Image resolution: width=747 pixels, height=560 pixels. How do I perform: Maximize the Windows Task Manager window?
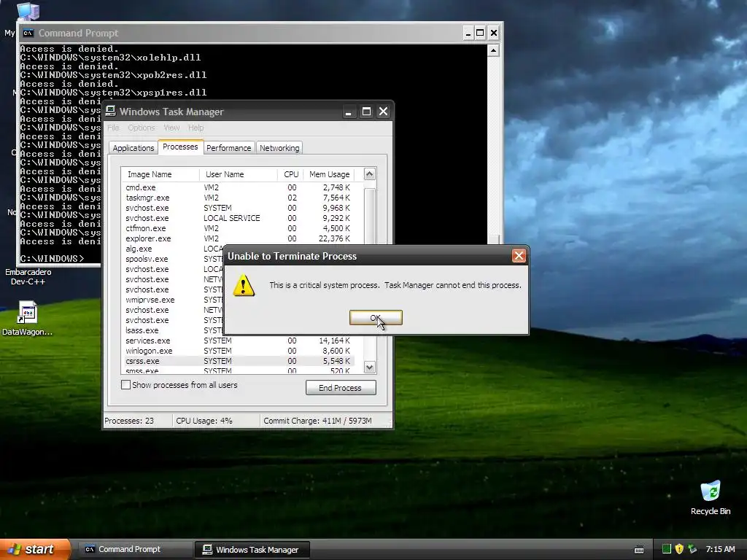click(x=366, y=112)
